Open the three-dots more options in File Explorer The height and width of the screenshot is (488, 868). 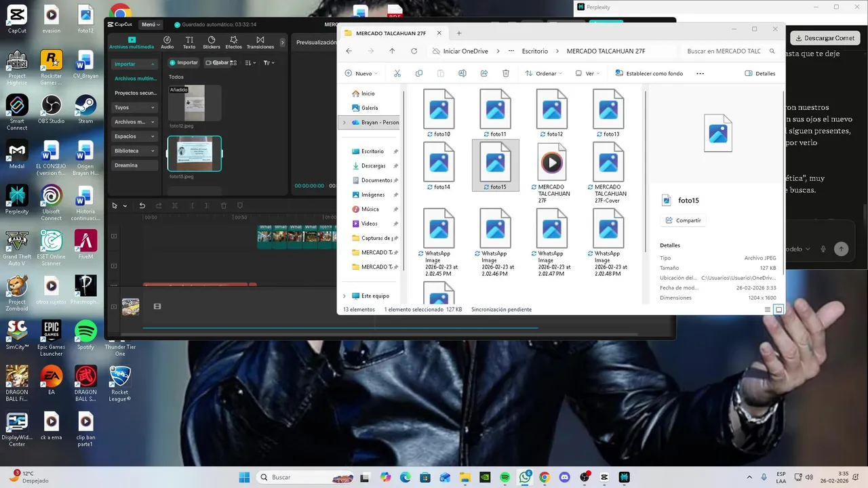(700, 73)
